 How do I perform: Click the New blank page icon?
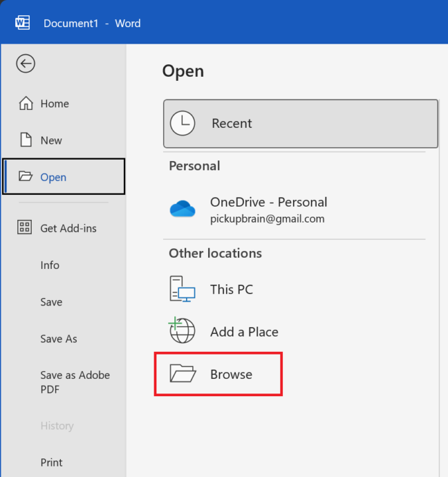point(26,140)
